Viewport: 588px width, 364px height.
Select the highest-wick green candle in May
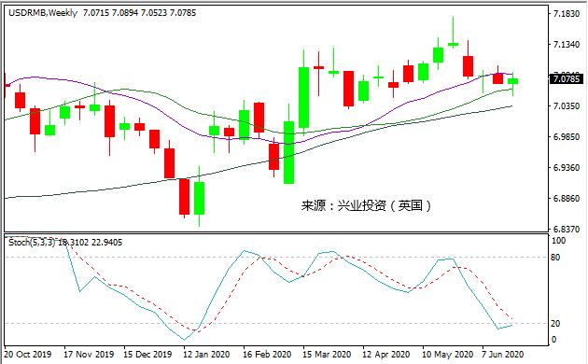click(x=453, y=44)
